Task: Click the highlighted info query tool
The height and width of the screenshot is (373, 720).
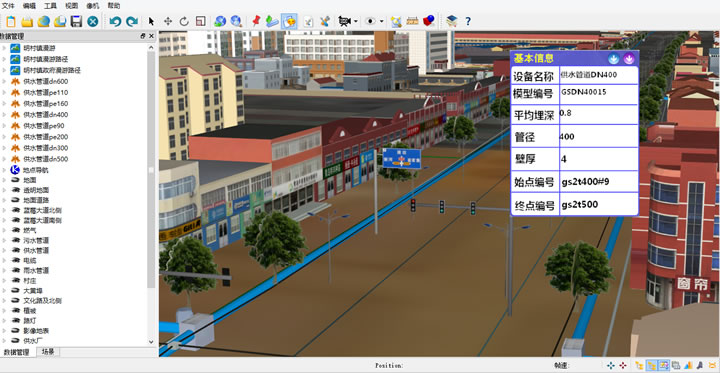Action: [x=289, y=21]
